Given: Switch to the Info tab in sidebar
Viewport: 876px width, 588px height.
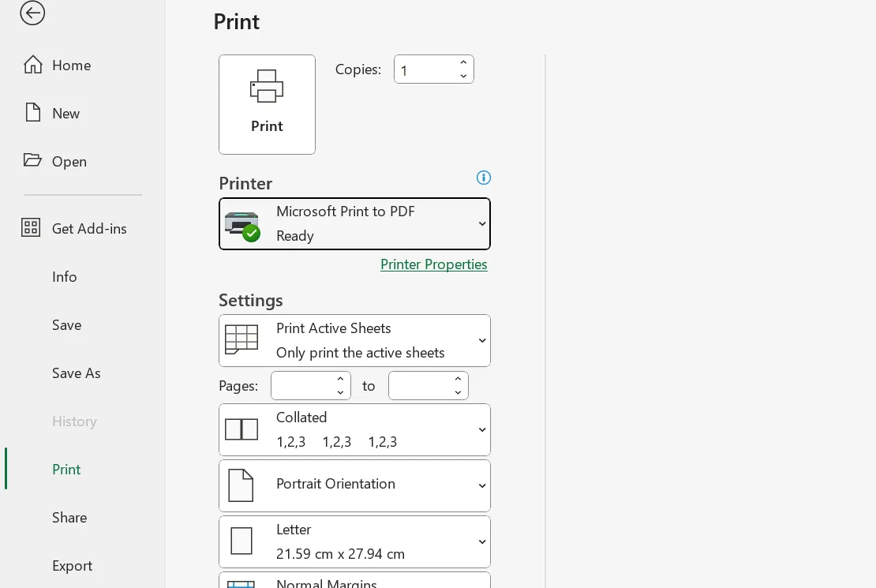Looking at the screenshot, I should tap(64, 276).
